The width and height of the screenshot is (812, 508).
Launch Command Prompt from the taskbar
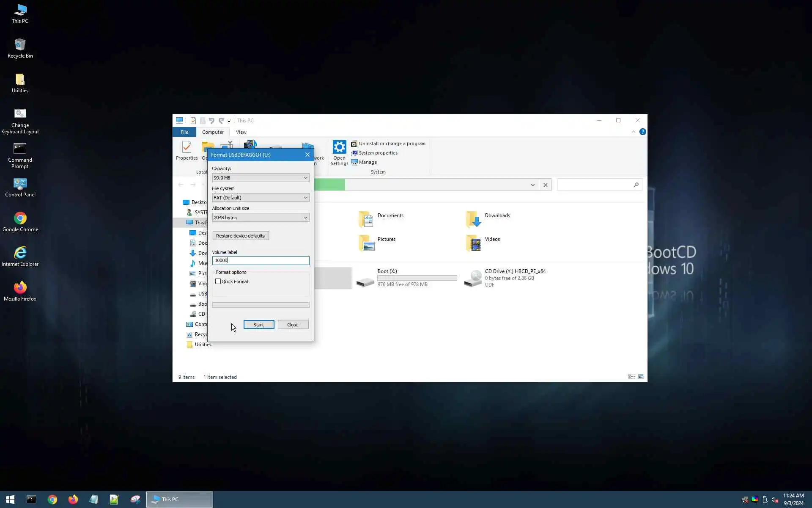click(31, 500)
